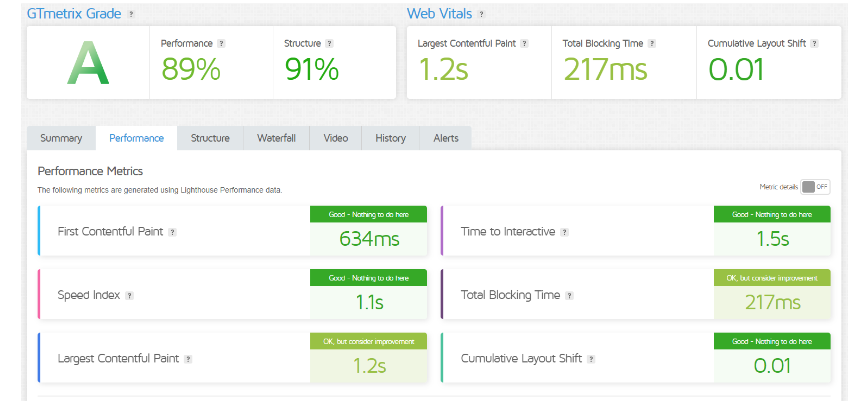Image resolution: width=852 pixels, height=411 pixels.
Task: Click the GTmetrix Grade heading
Action: (x=74, y=14)
